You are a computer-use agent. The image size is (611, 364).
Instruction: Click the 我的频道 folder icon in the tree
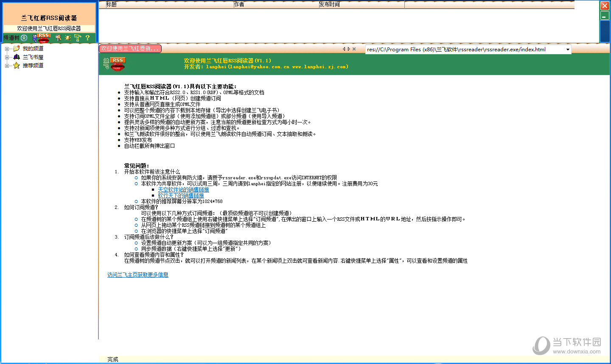click(x=17, y=48)
